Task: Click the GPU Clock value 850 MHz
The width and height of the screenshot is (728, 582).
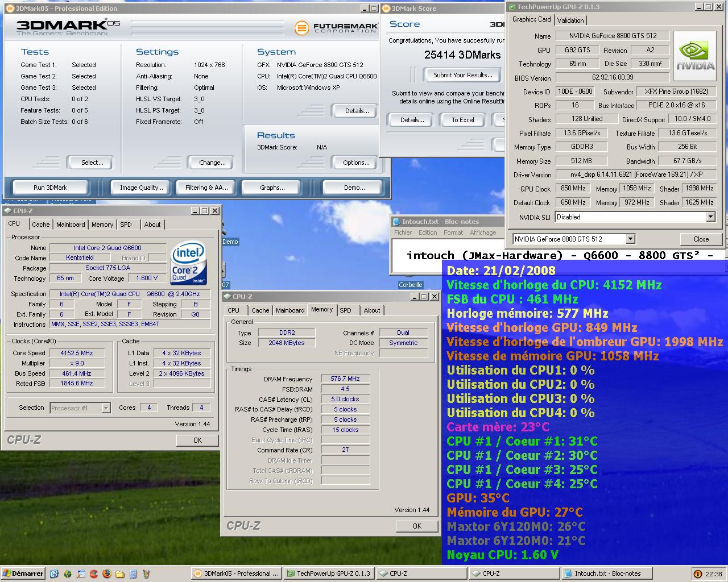Action: click(573, 188)
